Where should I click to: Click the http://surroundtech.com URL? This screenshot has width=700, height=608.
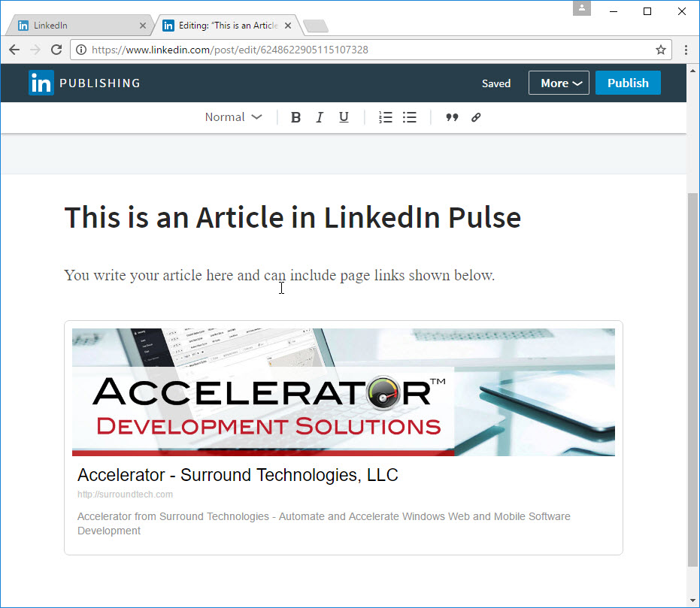[125, 495]
